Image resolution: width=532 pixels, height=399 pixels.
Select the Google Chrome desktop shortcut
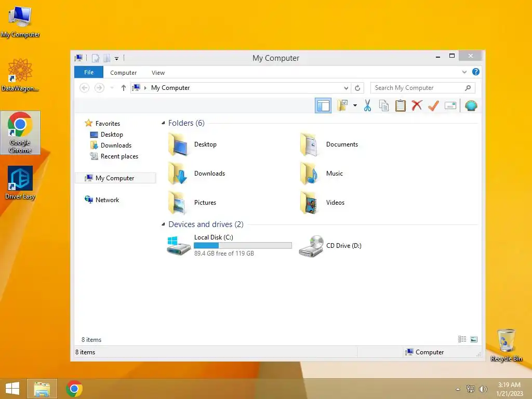20,132
